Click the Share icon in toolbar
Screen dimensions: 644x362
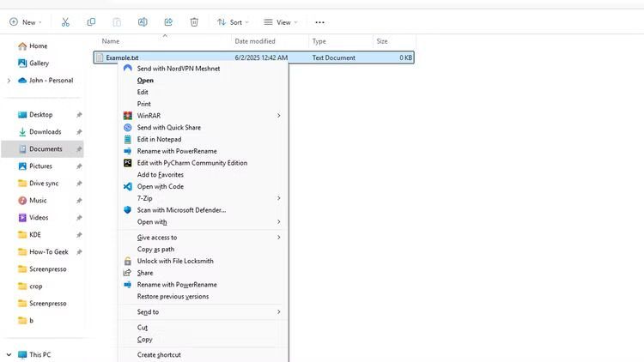168,21
